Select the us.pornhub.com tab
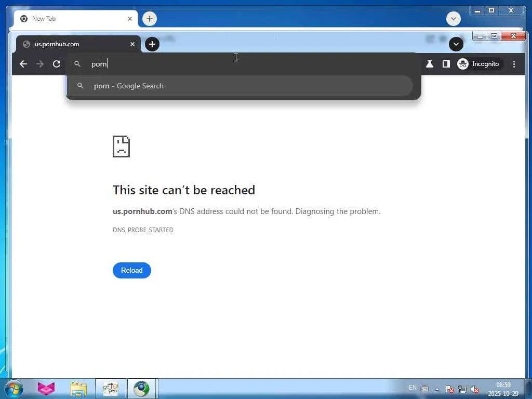532x399 pixels. (78, 44)
